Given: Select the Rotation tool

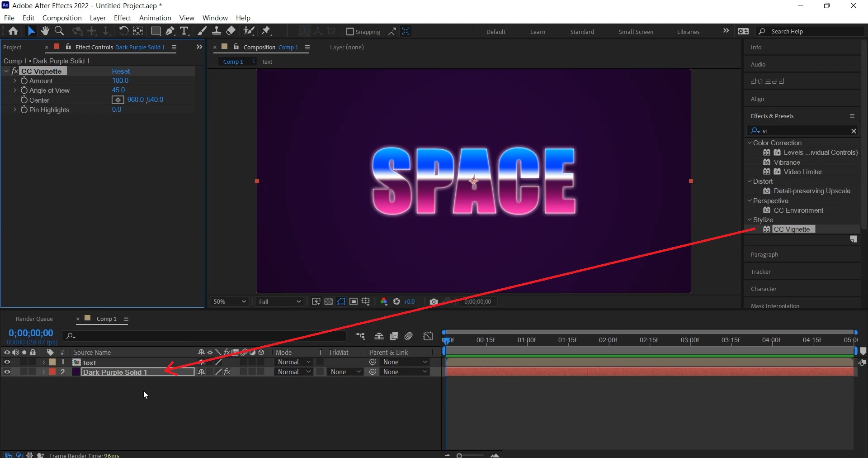Looking at the screenshot, I should [123, 31].
